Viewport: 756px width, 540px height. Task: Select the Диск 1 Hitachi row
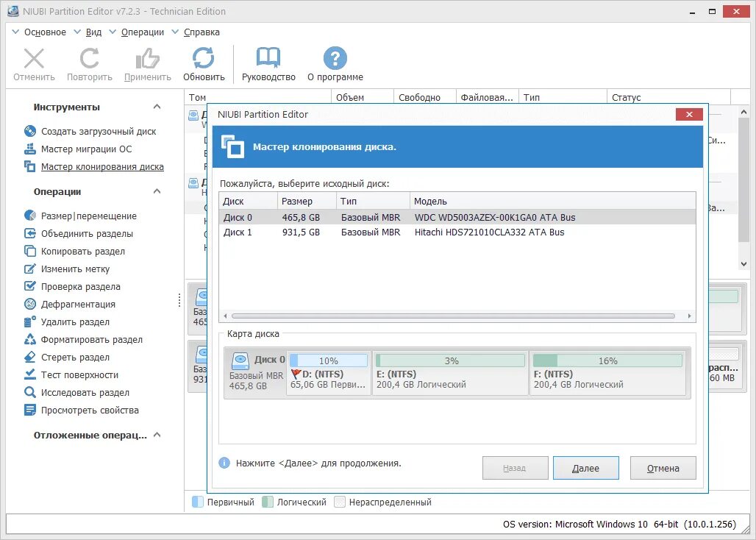[x=457, y=232]
